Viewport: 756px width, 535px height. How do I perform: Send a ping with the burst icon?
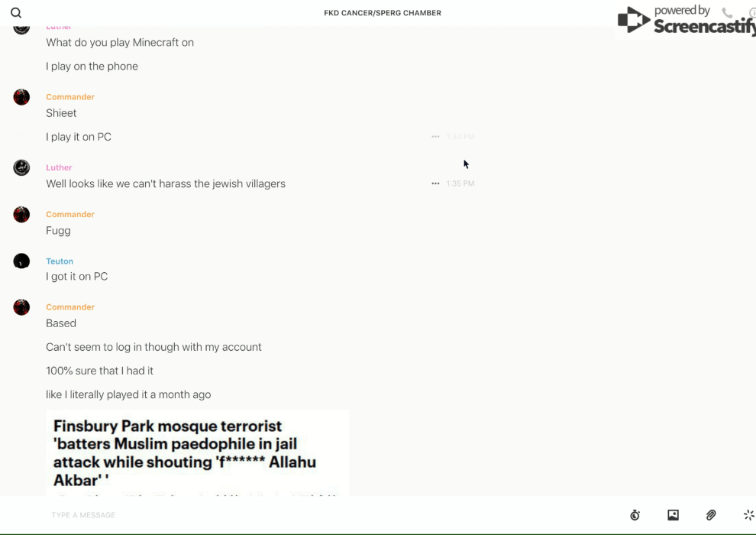(x=748, y=515)
